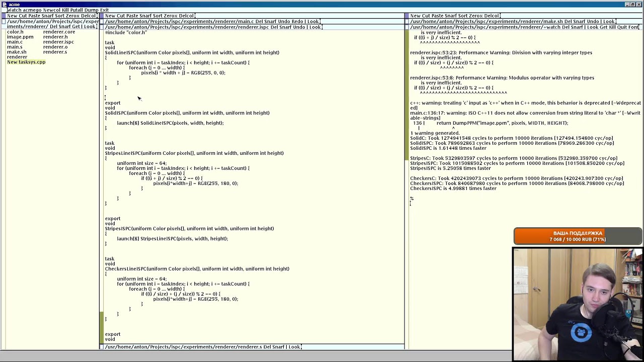Screen dimensions: 644x362
Task: Click renderer.h in the directory listing
Action: tap(55, 37)
